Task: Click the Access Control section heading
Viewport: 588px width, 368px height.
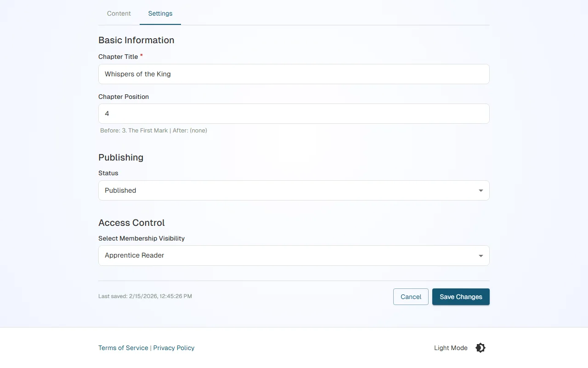Action: pos(131,223)
